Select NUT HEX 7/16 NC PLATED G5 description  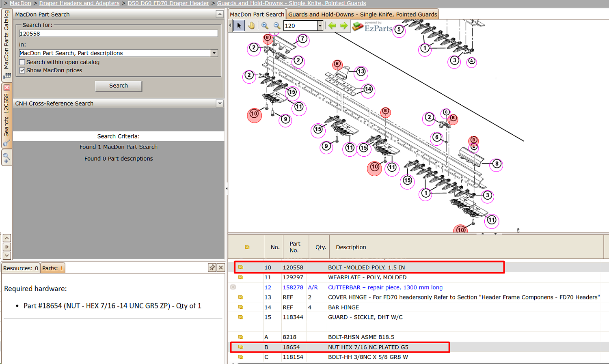tap(368, 347)
